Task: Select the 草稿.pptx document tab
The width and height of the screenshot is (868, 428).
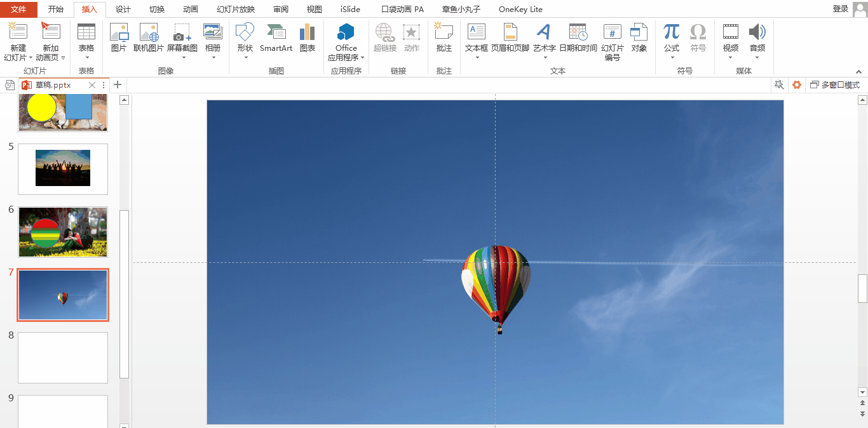Action: point(53,85)
